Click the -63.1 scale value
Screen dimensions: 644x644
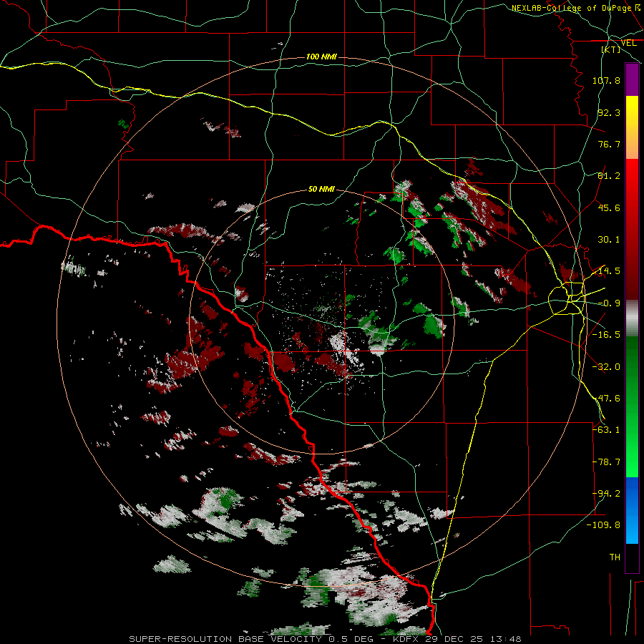606,430
